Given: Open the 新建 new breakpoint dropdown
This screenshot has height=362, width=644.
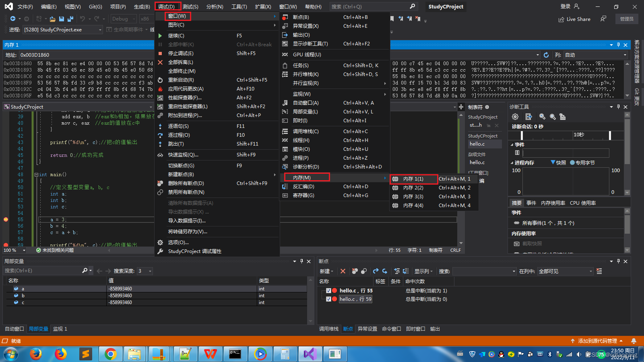Looking at the screenshot, I should click(326, 271).
